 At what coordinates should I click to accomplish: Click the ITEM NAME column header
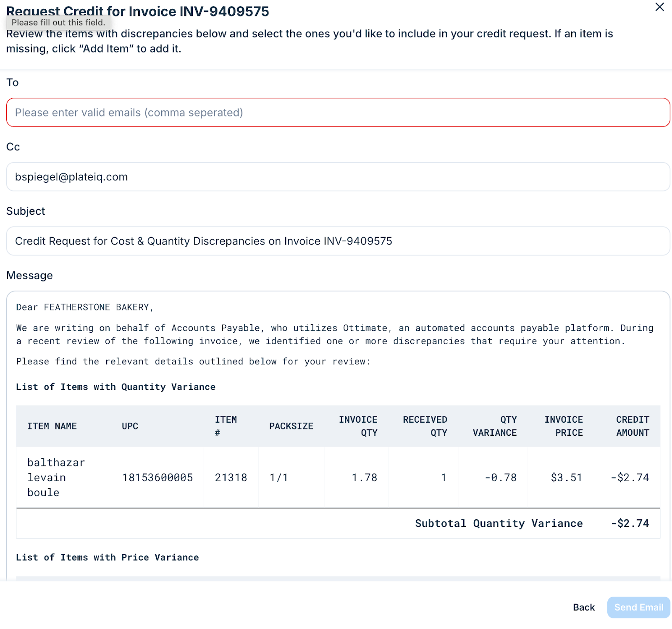pos(52,426)
